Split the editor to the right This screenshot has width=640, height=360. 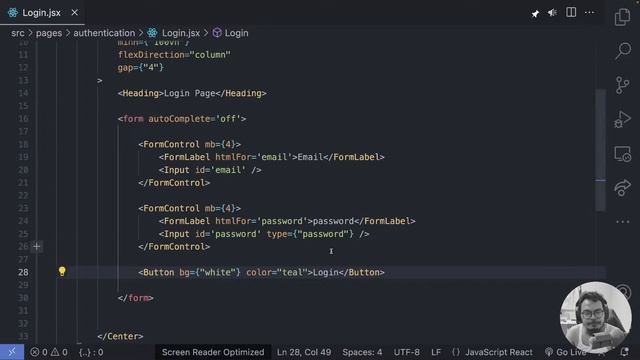pyautogui.click(x=571, y=12)
